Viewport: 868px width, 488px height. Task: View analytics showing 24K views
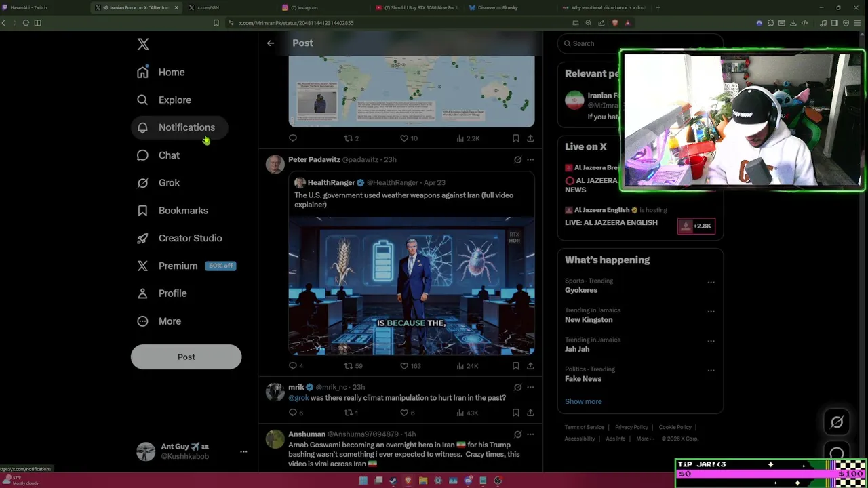pyautogui.click(x=467, y=366)
